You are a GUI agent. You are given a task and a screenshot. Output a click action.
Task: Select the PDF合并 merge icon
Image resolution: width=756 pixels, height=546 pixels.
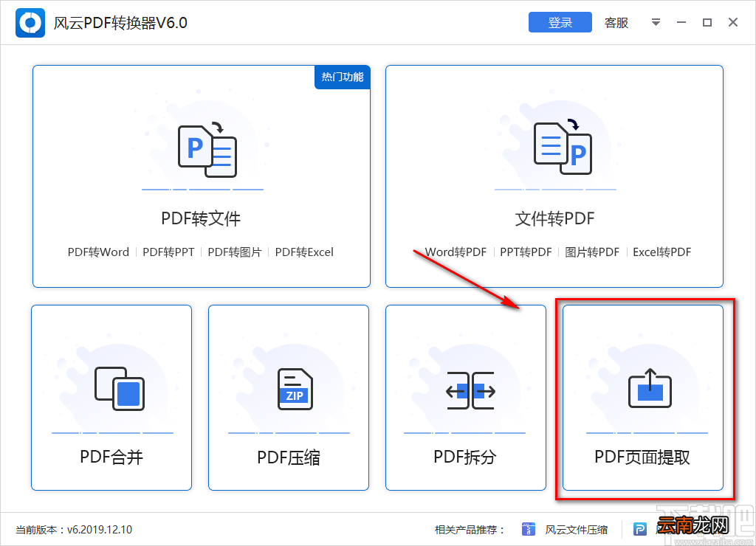point(120,388)
